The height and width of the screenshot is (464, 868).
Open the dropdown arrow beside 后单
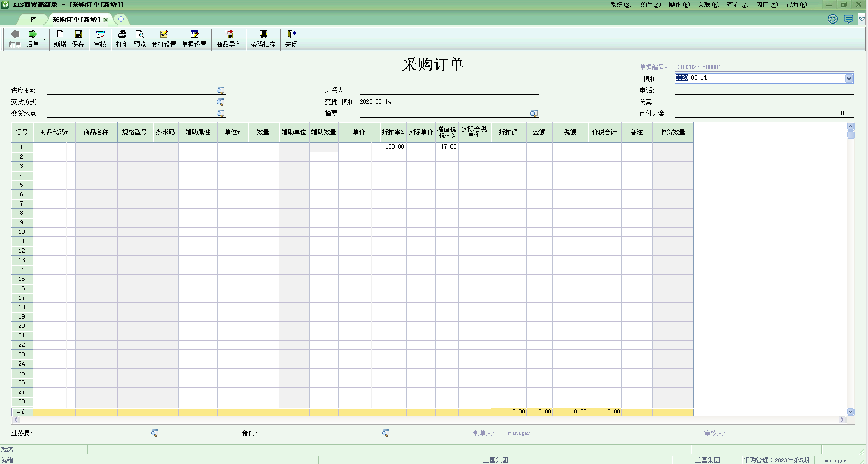point(44,39)
